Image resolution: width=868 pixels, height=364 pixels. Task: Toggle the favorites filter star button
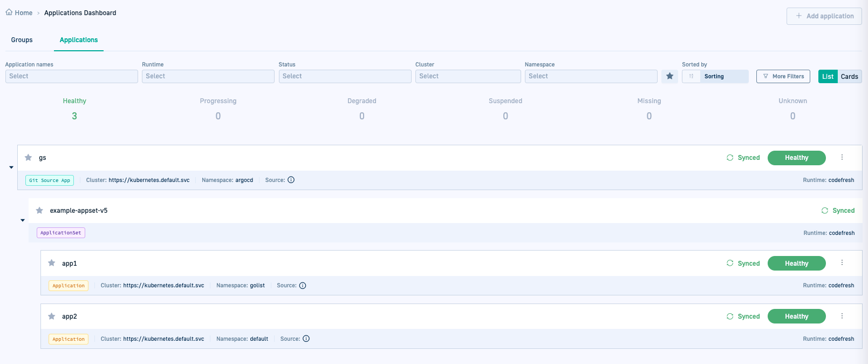coord(669,76)
